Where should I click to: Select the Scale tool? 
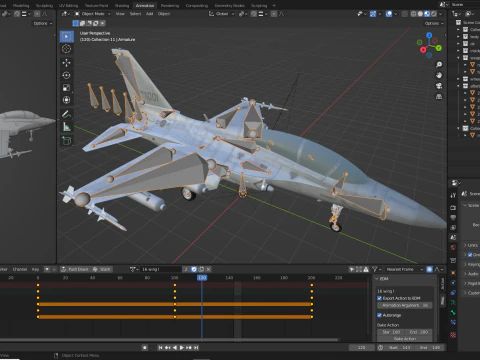pyautogui.click(x=67, y=88)
